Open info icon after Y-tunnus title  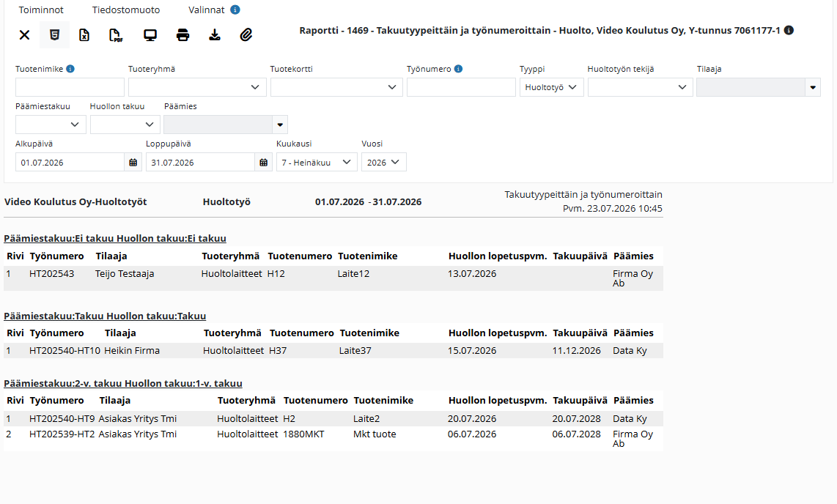pos(789,30)
